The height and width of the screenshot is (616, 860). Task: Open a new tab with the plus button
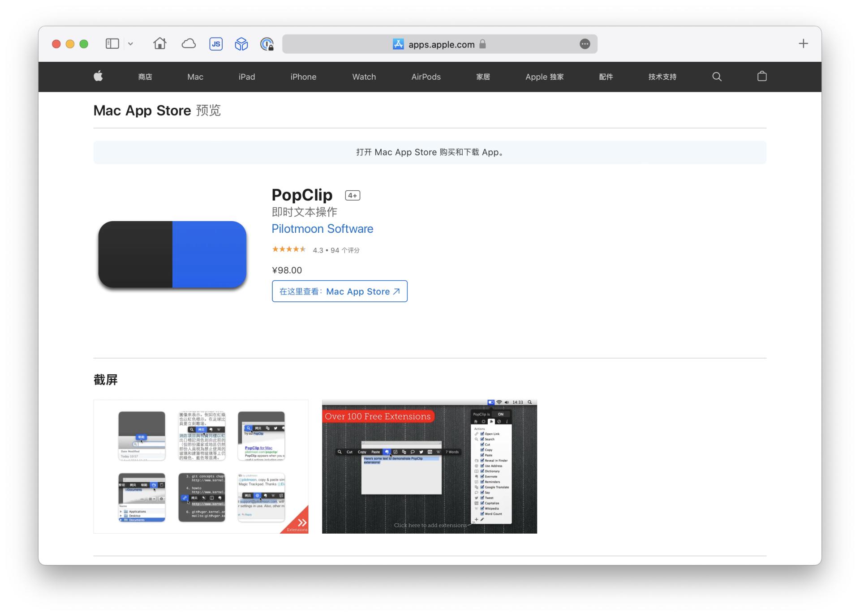(x=803, y=43)
